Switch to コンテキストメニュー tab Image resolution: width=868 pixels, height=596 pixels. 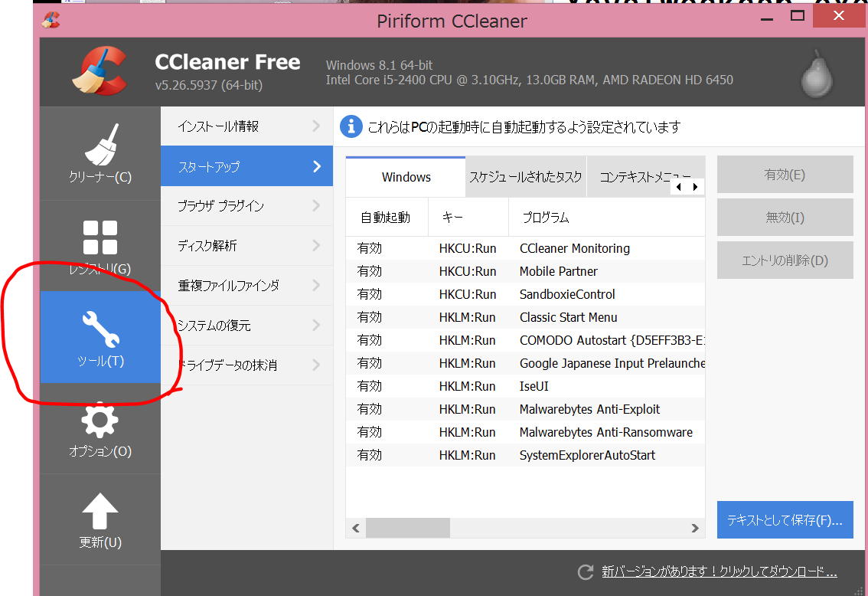click(645, 177)
